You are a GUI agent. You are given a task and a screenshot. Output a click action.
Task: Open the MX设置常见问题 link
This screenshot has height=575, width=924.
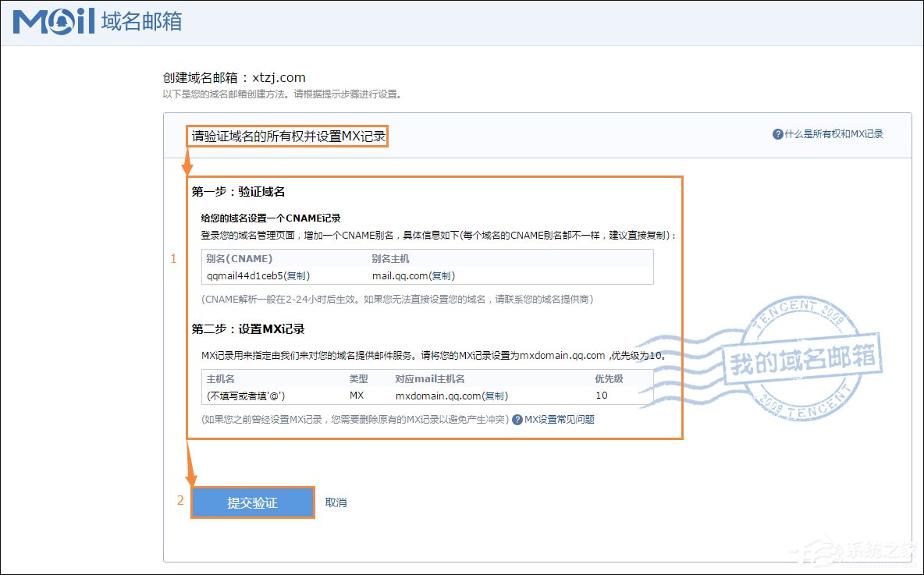(x=559, y=419)
